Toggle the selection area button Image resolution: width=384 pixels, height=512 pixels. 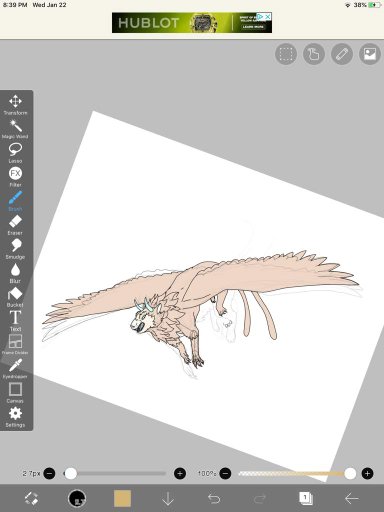[286, 54]
